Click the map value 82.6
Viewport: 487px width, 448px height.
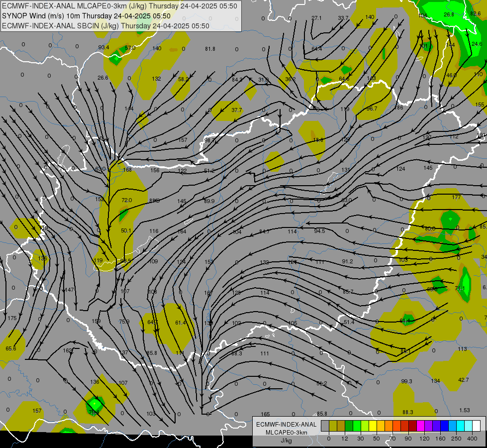tap(476, 13)
